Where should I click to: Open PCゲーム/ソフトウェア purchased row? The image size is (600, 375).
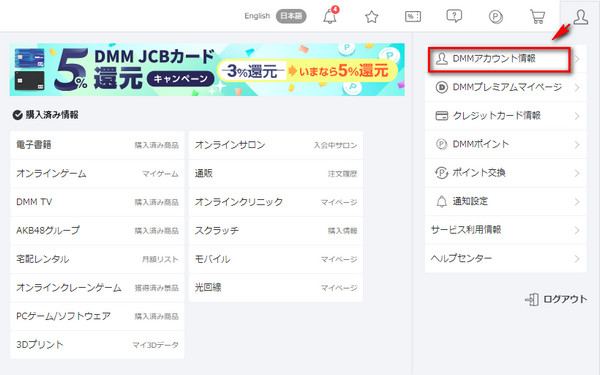97,316
